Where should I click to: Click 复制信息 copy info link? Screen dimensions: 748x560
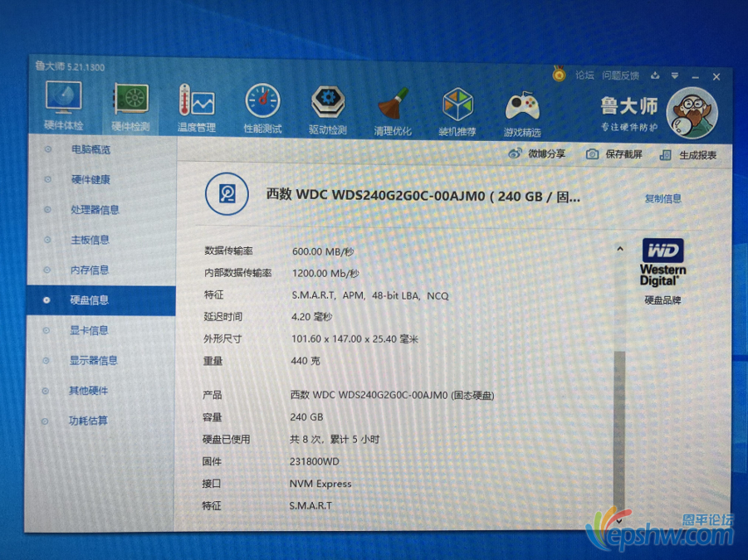tap(662, 198)
